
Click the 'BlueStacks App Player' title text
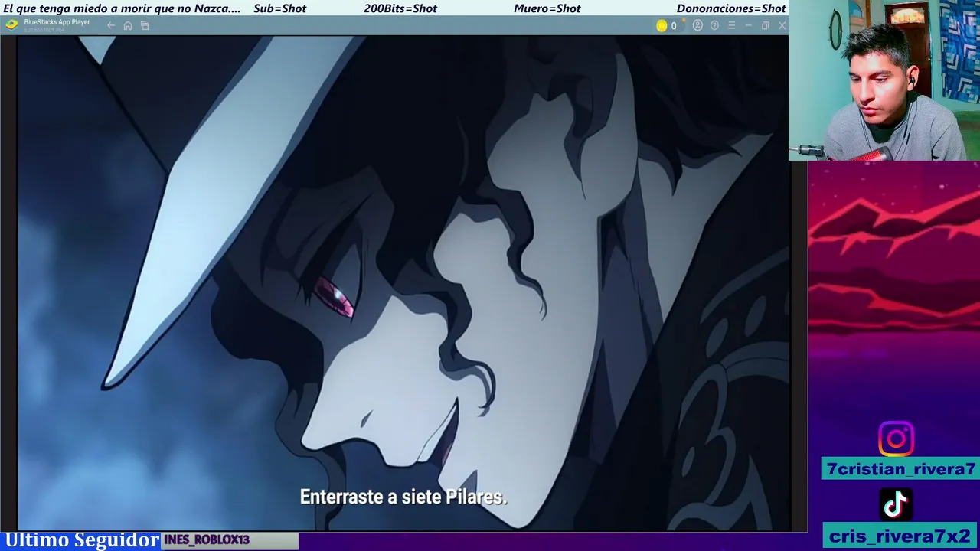(x=57, y=22)
